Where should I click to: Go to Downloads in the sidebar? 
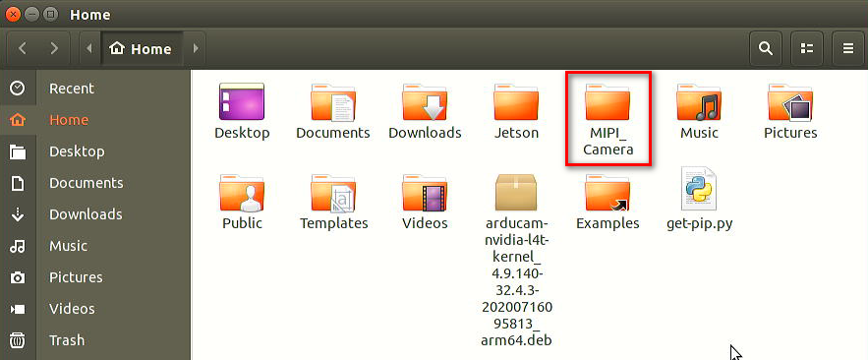95,214
